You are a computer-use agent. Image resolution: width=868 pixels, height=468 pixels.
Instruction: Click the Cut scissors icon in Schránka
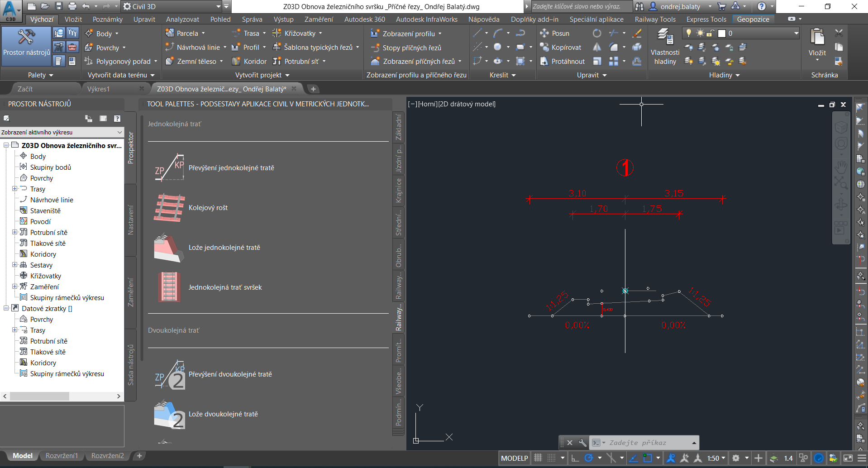coord(839,33)
